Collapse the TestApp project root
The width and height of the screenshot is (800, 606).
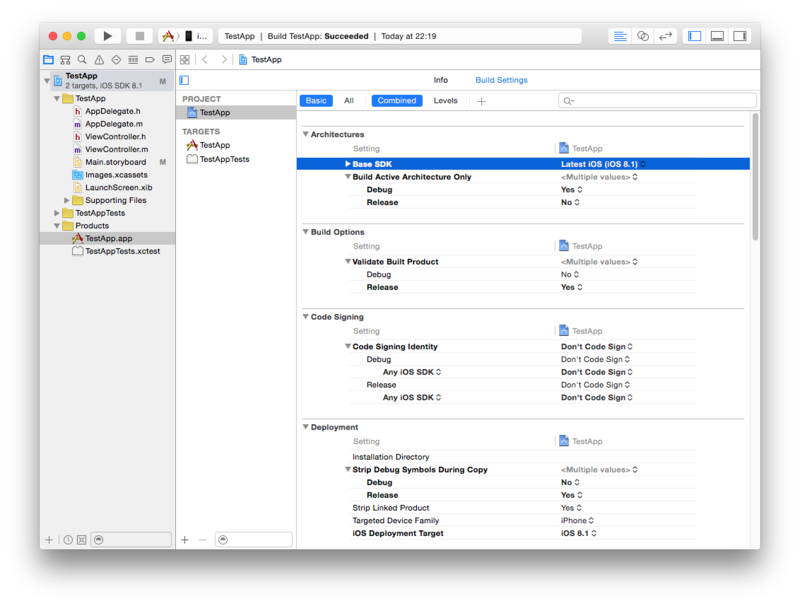[x=47, y=81]
